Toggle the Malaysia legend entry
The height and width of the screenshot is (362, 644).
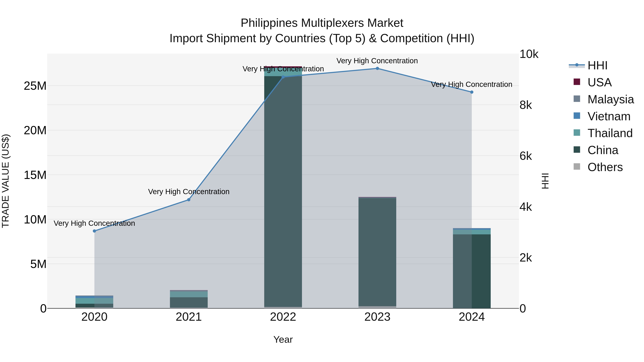[x=604, y=99]
